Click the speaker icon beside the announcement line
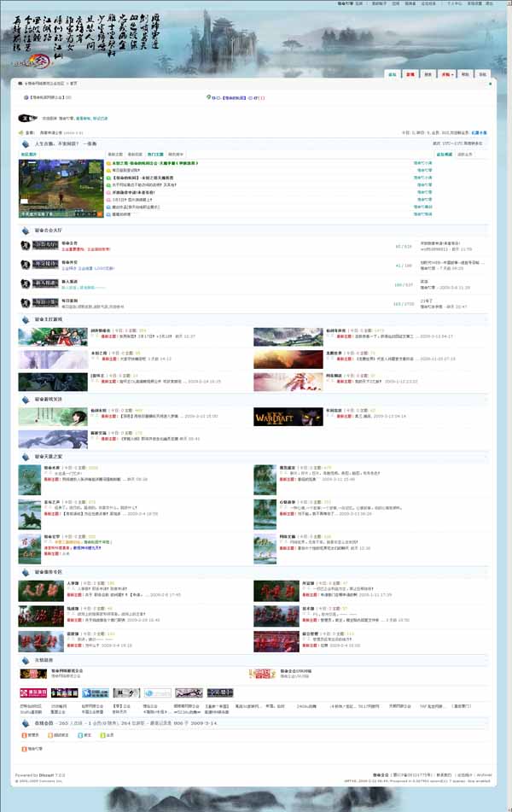 (21, 133)
